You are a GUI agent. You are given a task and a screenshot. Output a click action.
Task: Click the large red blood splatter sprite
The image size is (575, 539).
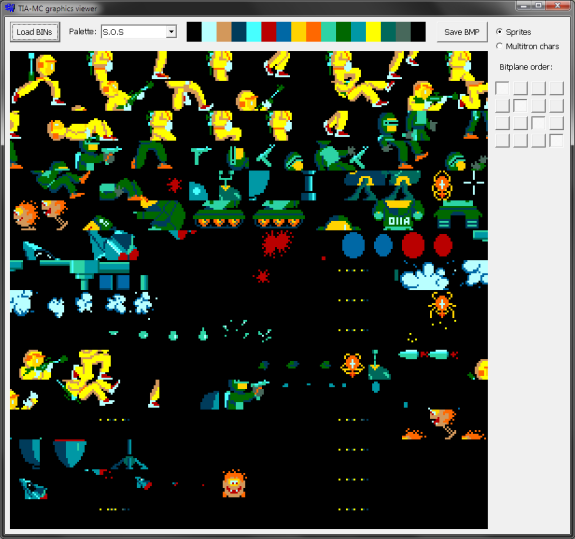[276, 243]
